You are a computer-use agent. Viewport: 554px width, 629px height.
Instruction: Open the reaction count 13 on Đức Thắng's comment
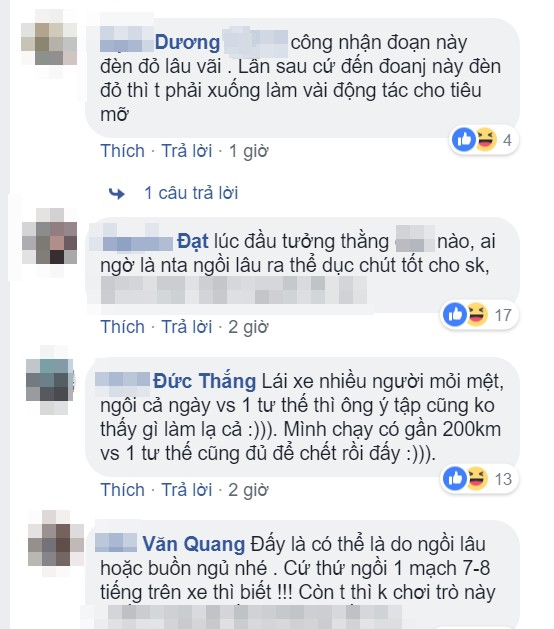503,479
